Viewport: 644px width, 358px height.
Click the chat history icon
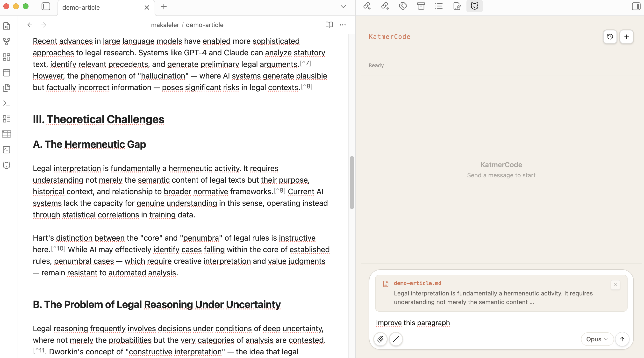pyautogui.click(x=610, y=37)
